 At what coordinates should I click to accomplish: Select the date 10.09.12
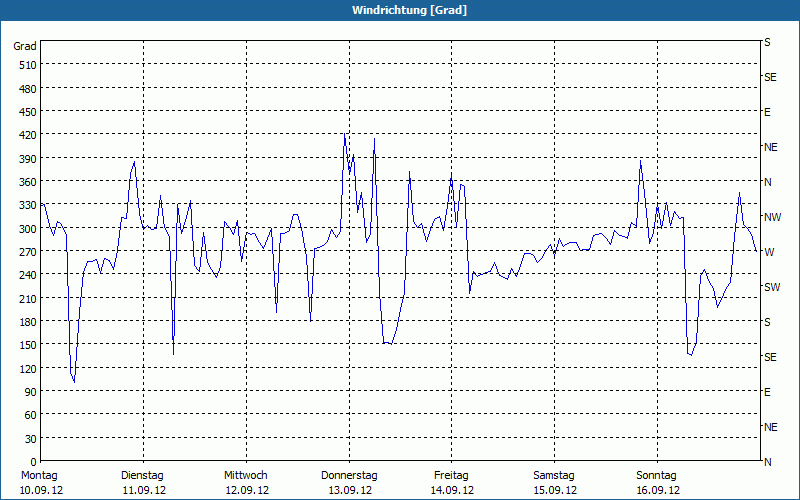point(41,490)
